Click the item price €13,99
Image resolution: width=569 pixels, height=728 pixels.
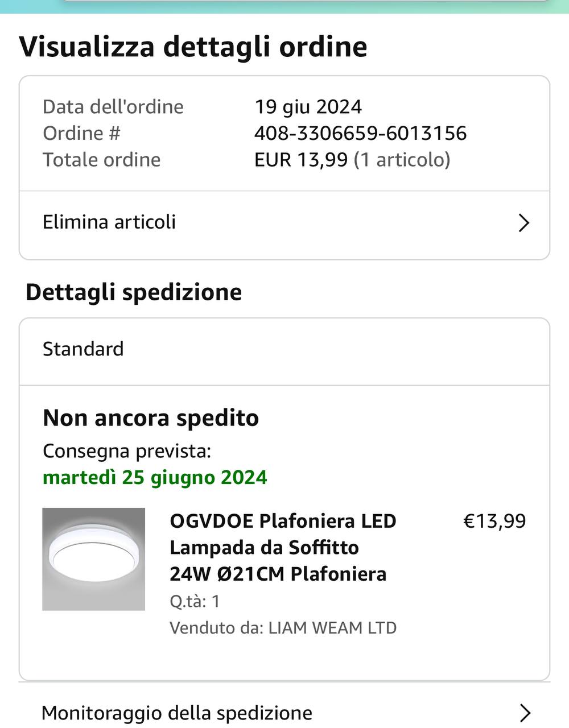tap(494, 521)
